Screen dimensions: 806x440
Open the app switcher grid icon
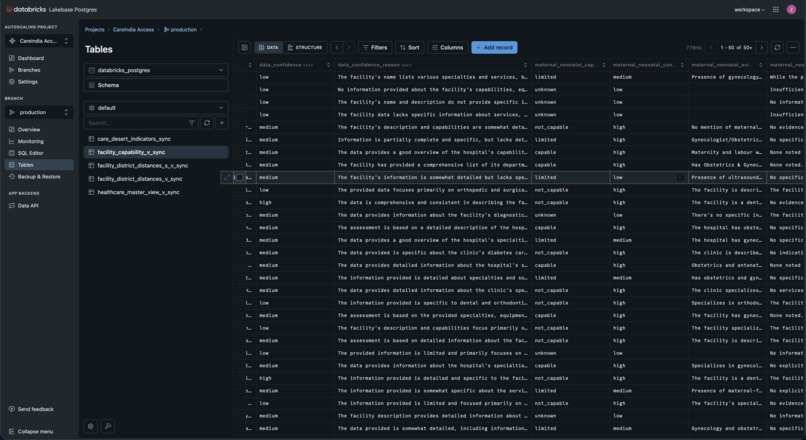click(x=776, y=9)
